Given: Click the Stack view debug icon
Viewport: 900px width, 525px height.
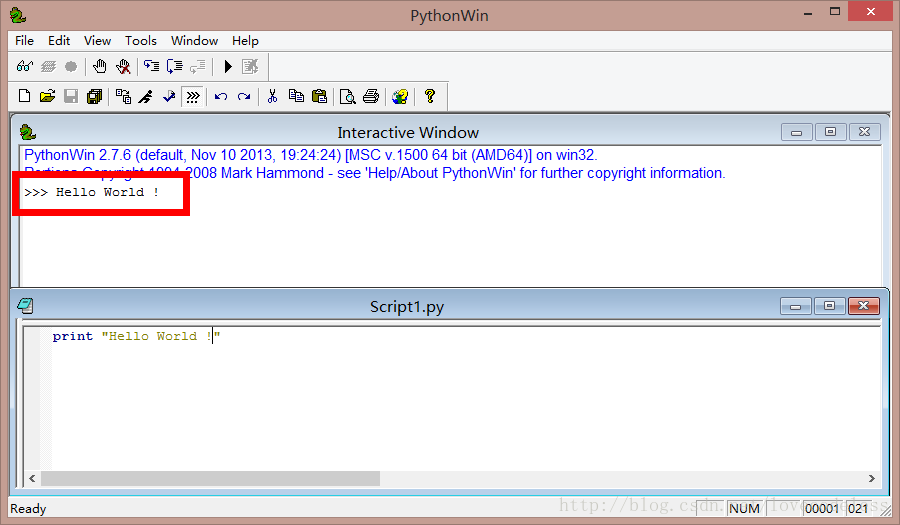Looking at the screenshot, I should click(x=48, y=67).
